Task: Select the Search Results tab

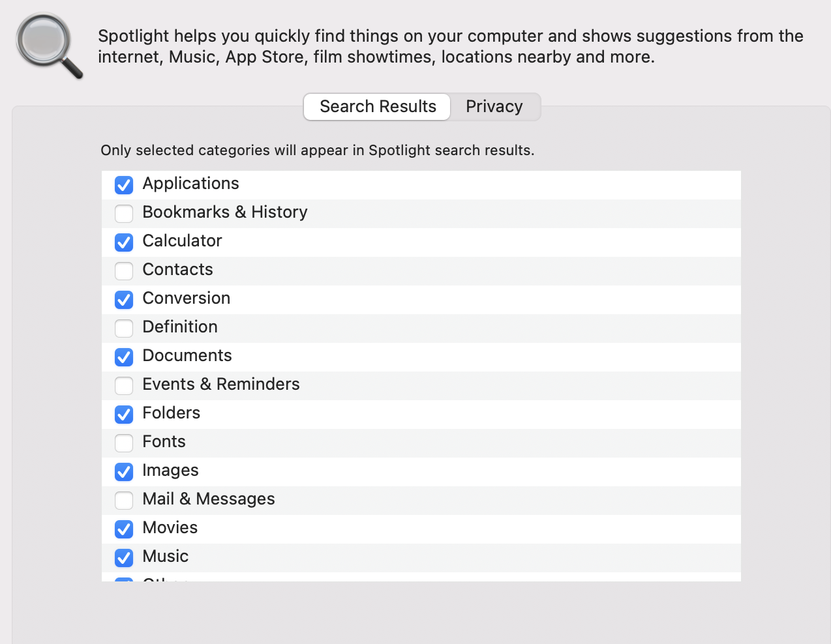Action: [x=378, y=106]
